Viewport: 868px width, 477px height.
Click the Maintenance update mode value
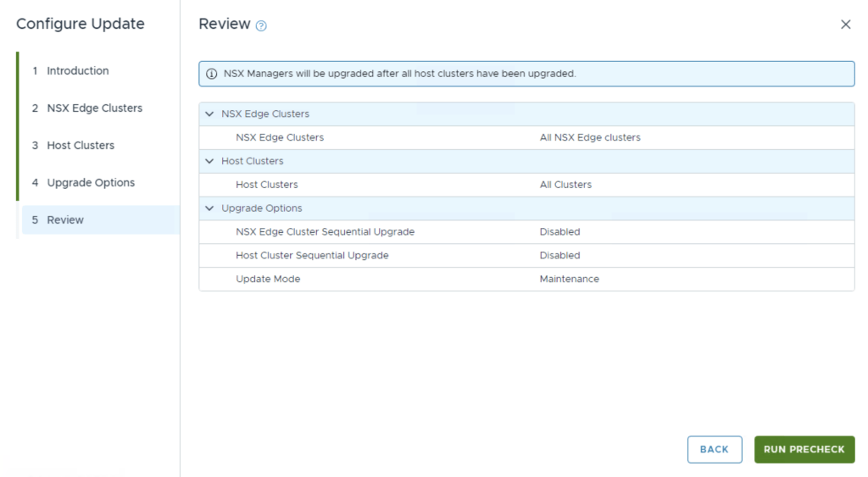[569, 280]
